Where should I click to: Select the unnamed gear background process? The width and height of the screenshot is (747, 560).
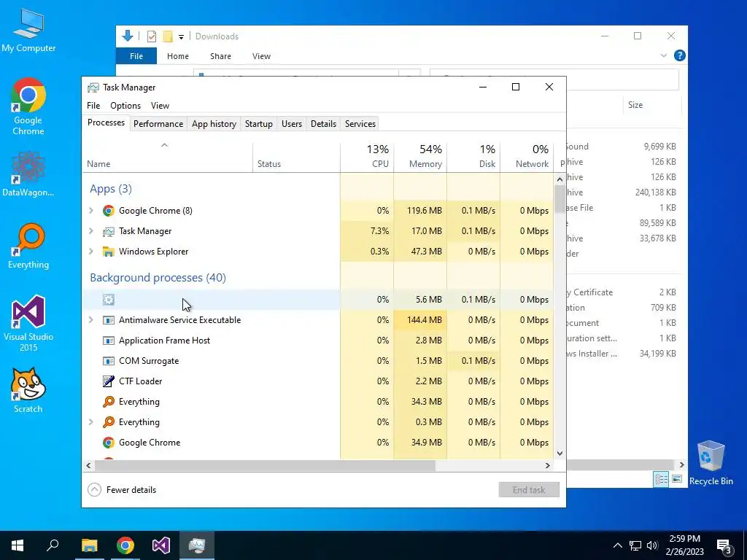212,300
